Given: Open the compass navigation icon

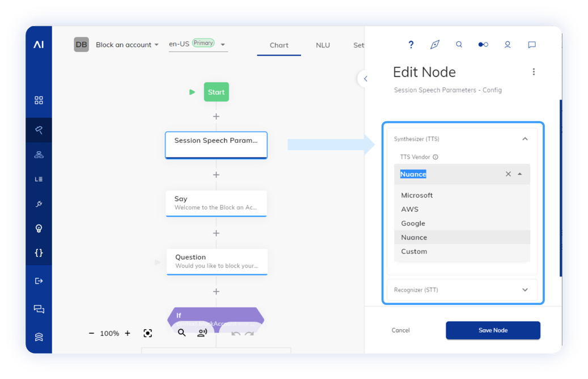Looking at the screenshot, I should (x=435, y=45).
